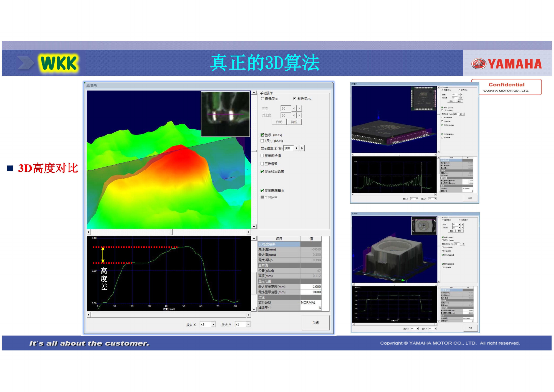Click the 3D view horizontal scrollbar right arrow
The image size is (554, 392).
[x=249, y=232]
